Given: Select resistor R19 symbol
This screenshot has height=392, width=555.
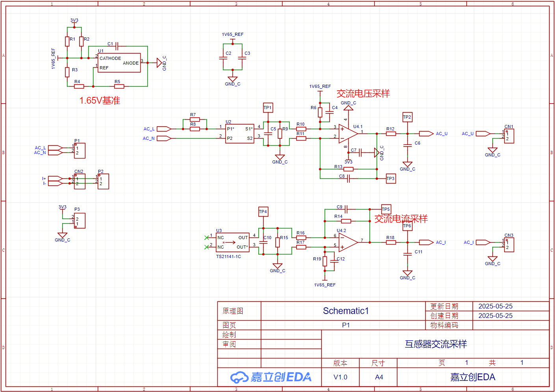Looking at the screenshot, I should pos(325,261).
